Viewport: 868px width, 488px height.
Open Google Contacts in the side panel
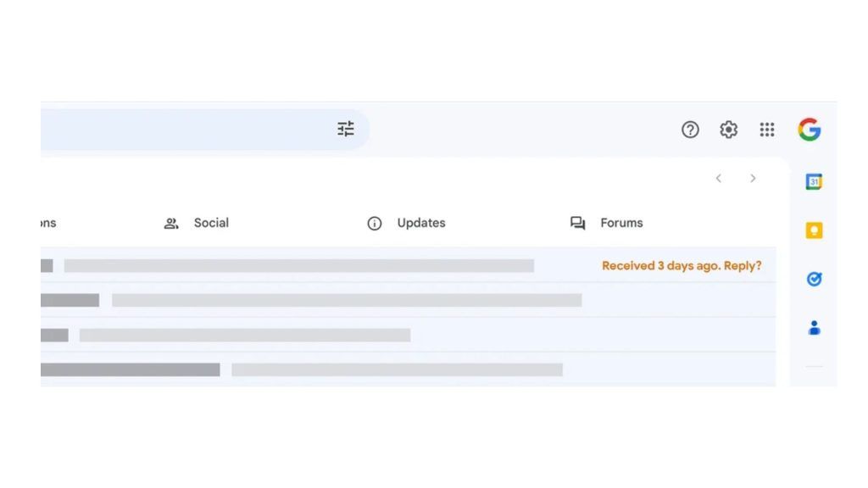coord(814,328)
